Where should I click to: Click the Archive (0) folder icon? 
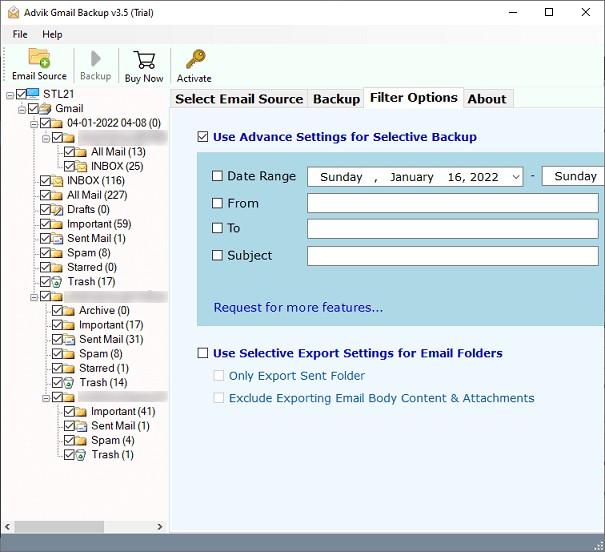click(69, 311)
